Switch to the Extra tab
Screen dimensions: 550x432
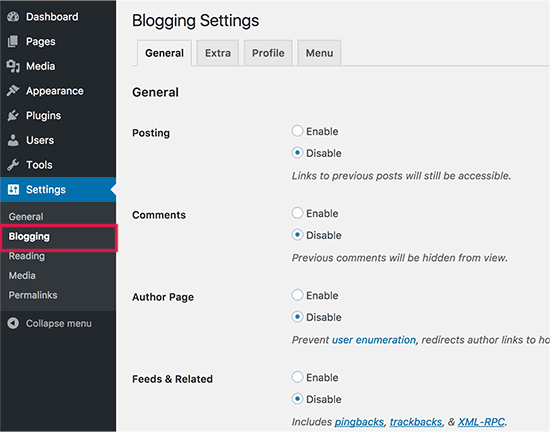point(218,53)
